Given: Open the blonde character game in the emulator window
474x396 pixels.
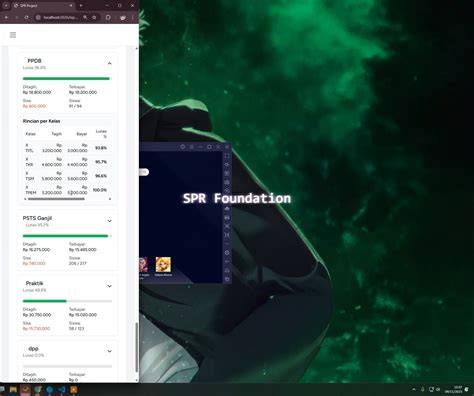Looking at the screenshot, I should point(163,265).
